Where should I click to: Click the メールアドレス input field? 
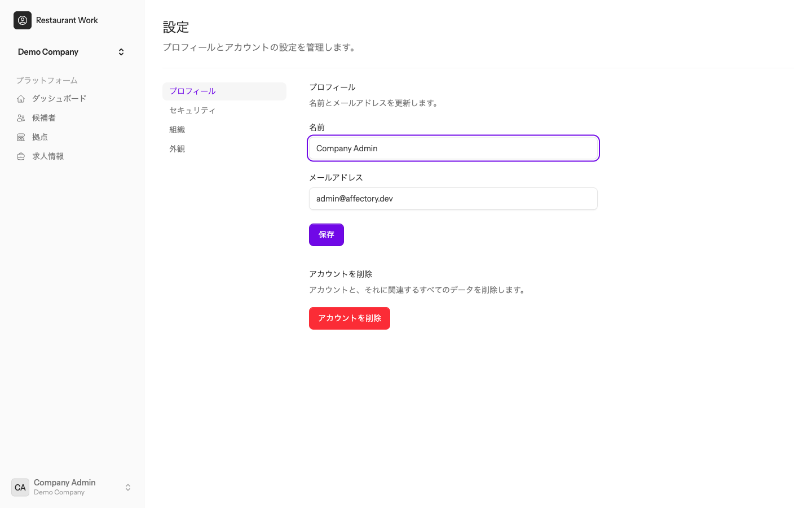453,199
